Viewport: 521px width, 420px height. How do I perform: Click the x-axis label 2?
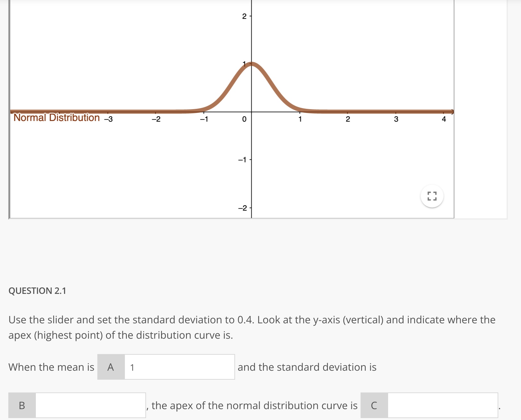tap(348, 119)
